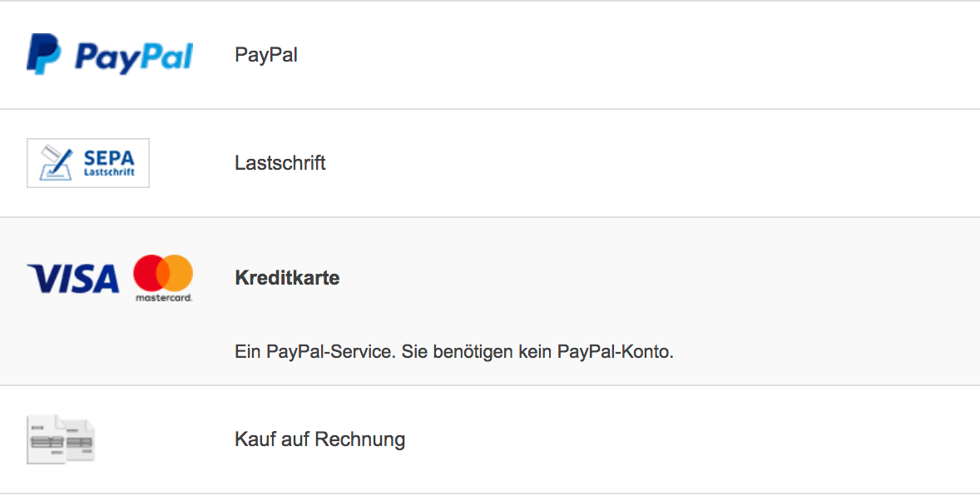Click the "SEPA" letters inside the logo
Screen dimensions: 980x501
[x=108, y=158]
